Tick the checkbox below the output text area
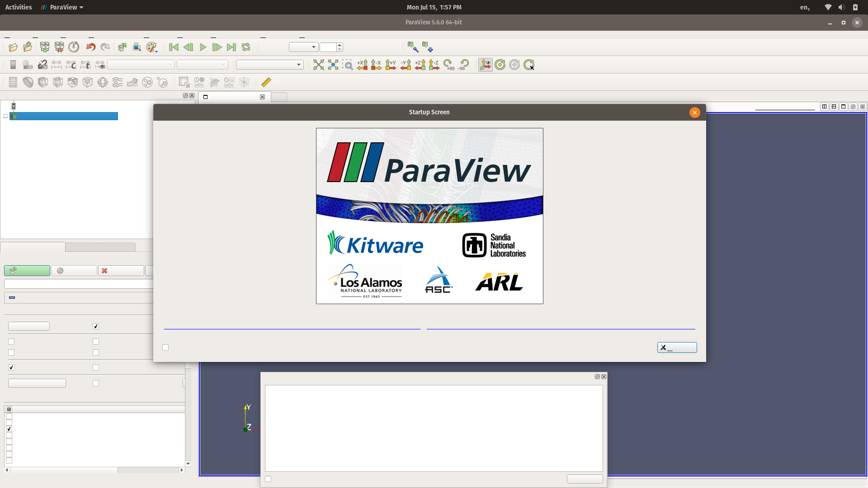This screenshot has width=868, height=488. pyautogui.click(x=268, y=479)
